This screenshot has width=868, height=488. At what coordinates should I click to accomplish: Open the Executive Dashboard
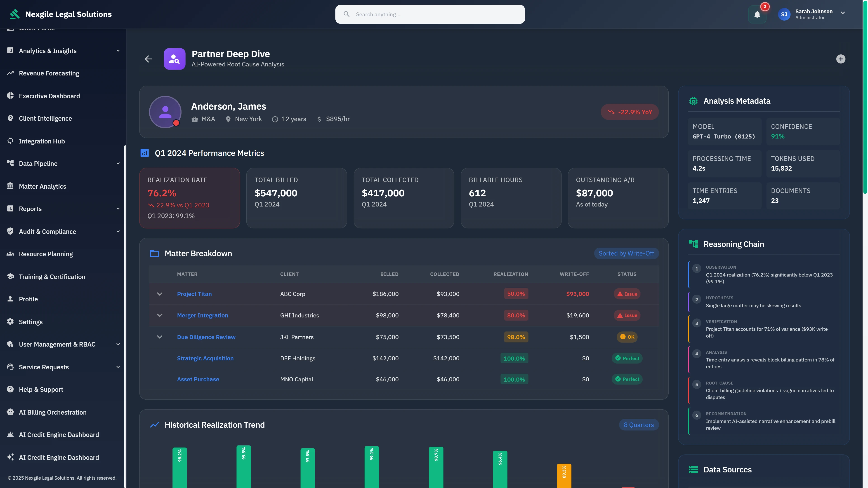(x=50, y=96)
